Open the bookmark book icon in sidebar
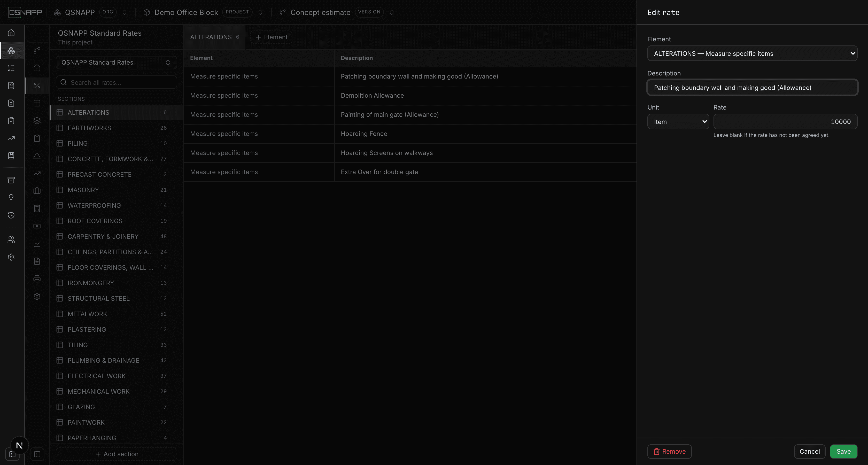 tap(11, 156)
